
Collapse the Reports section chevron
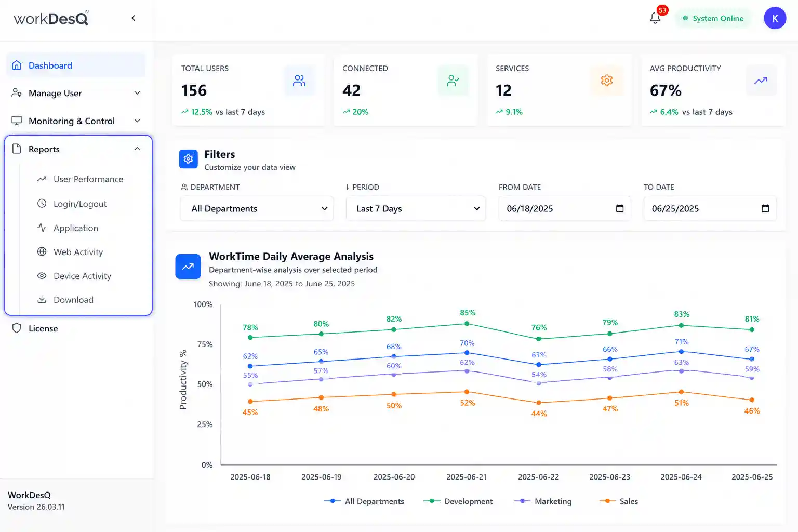pos(137,149)
